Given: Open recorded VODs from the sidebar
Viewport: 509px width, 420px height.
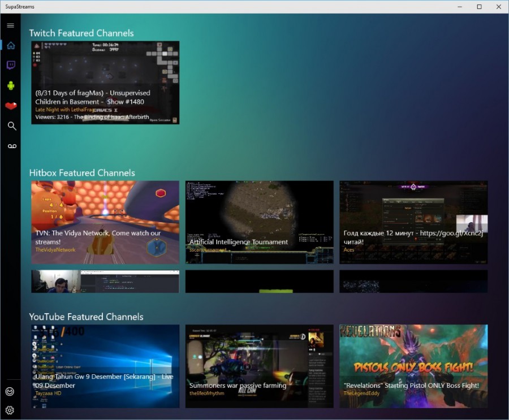Looking at the screenshot, I should coord(10,146).
